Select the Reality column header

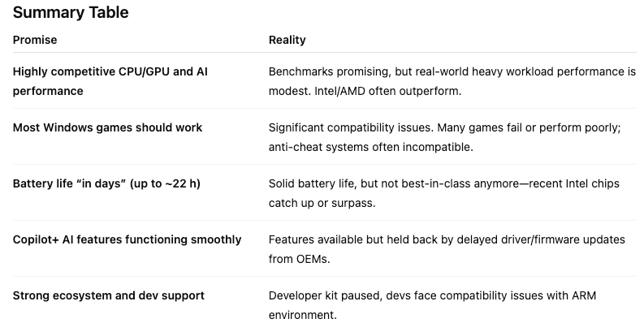point(287,40)
